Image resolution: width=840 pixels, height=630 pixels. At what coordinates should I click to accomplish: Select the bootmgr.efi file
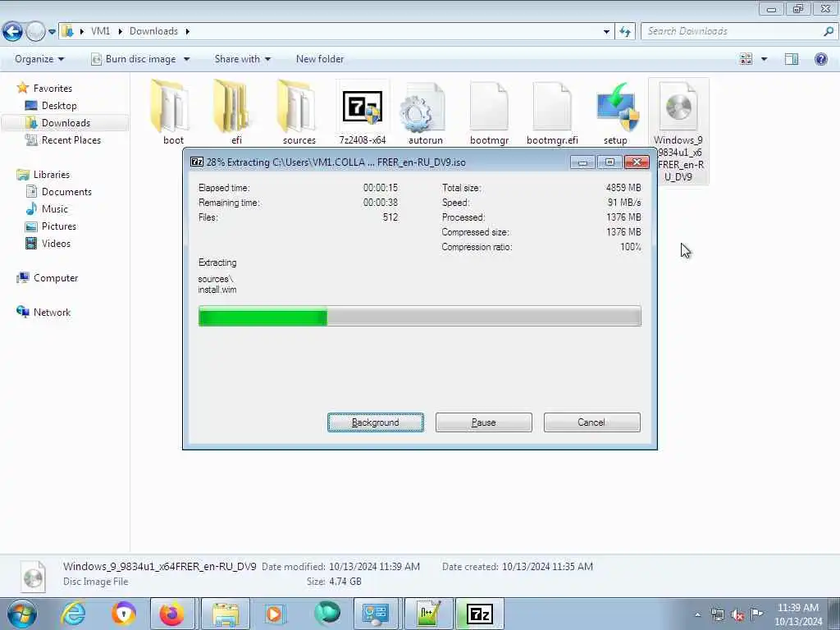pyautogui.click(x=552, y=112)
